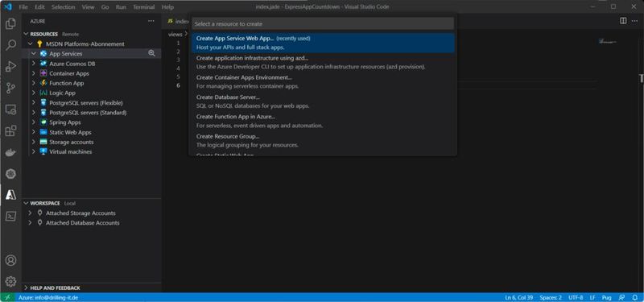644x302 pixels.
Task: Choose Create Resource Group option
Action: [323, 140]
